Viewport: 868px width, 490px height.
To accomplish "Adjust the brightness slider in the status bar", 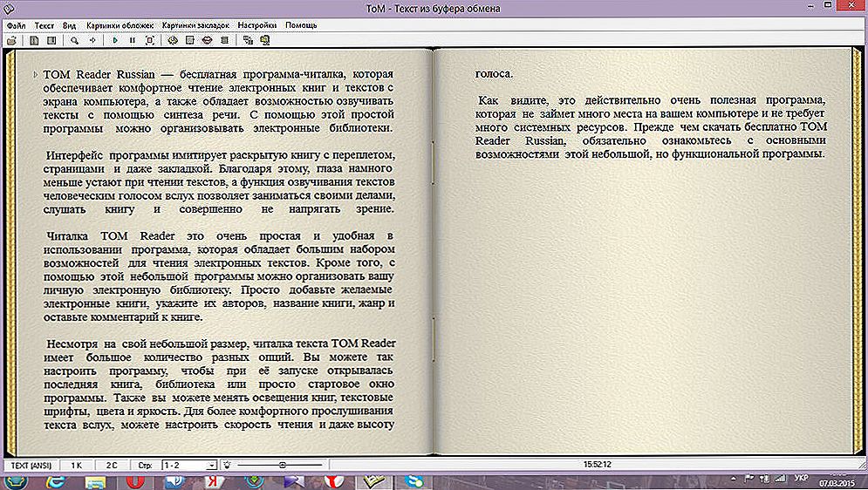I will [279, 466].
